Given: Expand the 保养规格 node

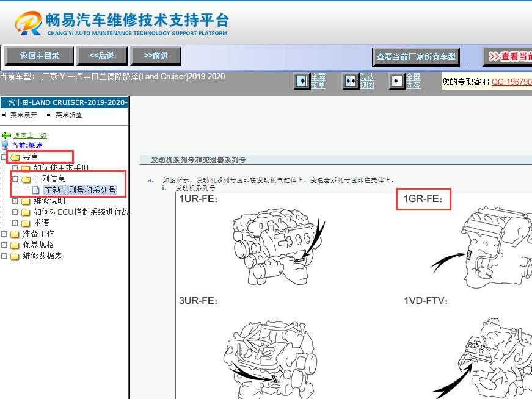Looking at the screenshot, I should (x=4, y=245).
